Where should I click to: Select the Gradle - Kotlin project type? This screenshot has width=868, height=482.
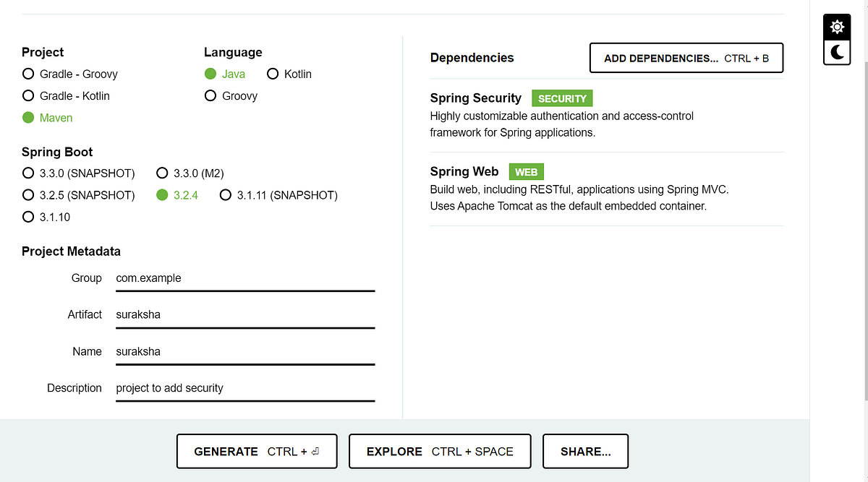27,95
